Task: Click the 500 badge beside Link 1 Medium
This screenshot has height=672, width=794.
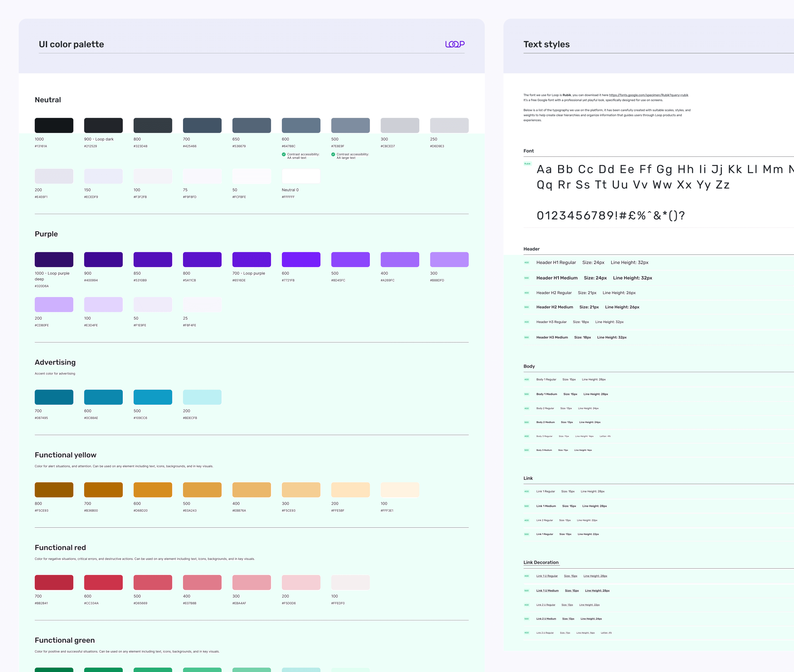Action: coord(526,506)
